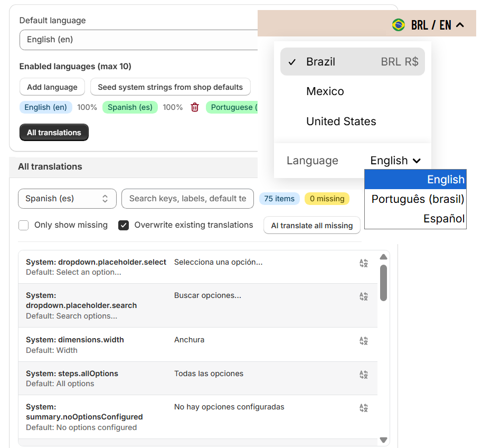Image resolution: width=482 pixels, height=448 pixels.
Task: Click the search keys and labels field
Action: [x=187, y=199]
